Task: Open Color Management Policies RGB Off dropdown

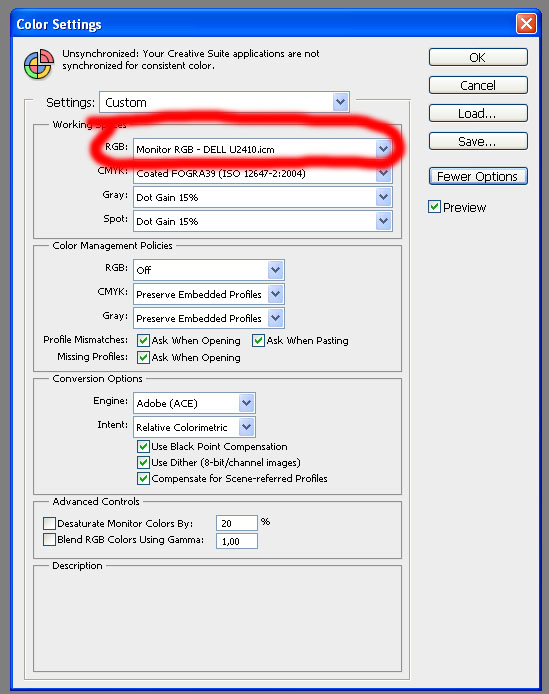Action: click(x=209, y=270)
